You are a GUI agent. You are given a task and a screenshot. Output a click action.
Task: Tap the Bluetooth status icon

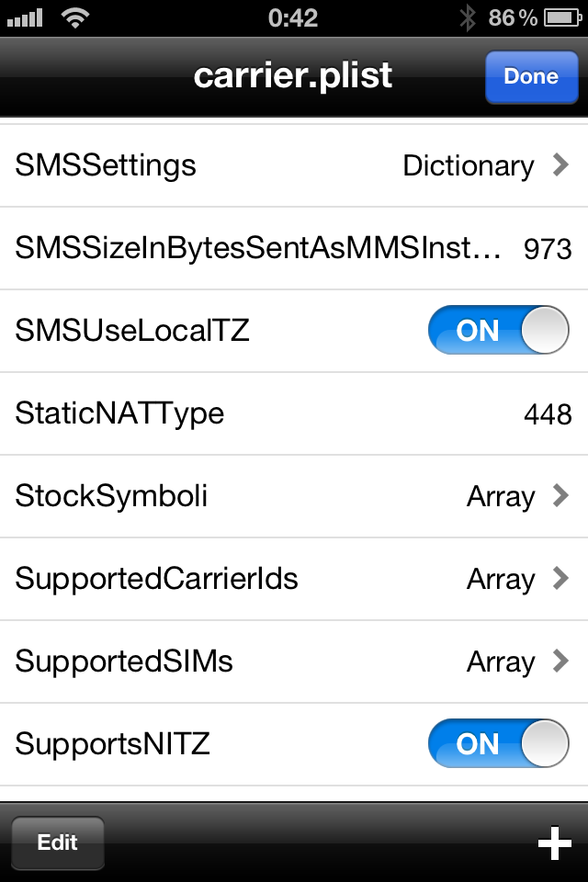[468, 18]
